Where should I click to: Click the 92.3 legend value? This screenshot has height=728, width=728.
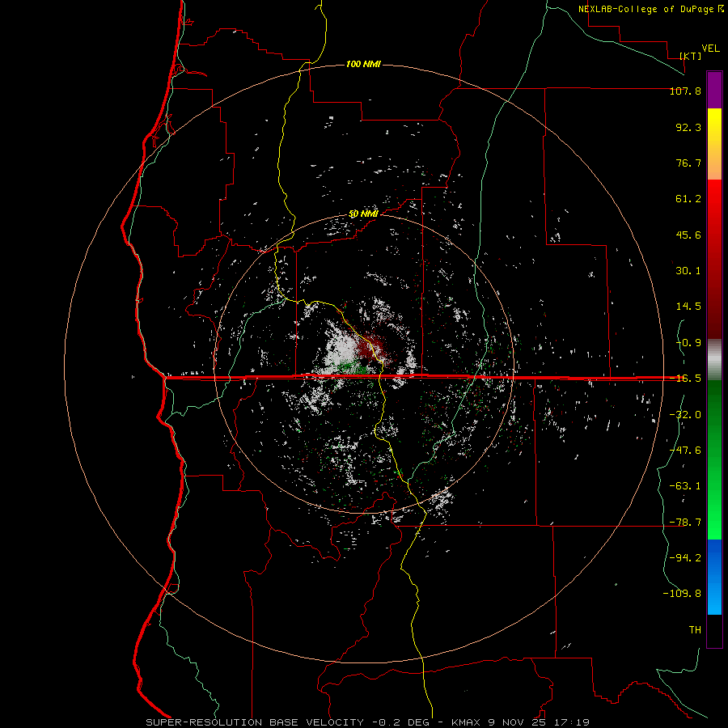click(x=688, y=127)
